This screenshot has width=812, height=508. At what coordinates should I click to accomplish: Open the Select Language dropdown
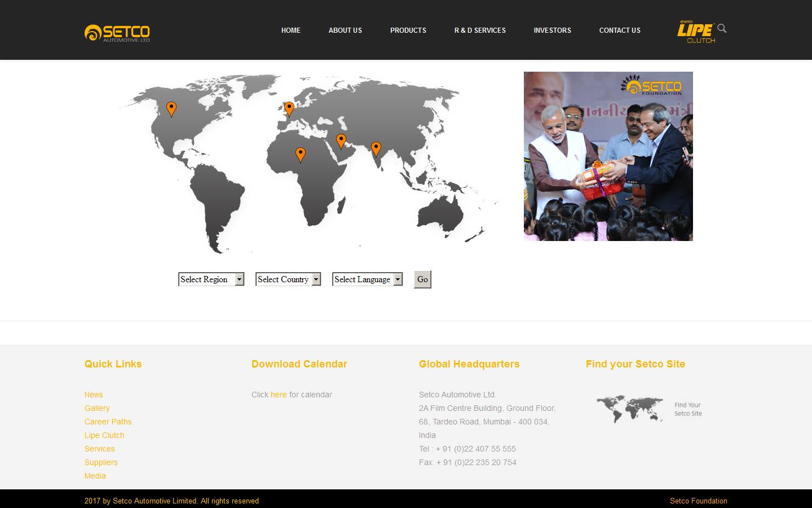tap(367, 279)
